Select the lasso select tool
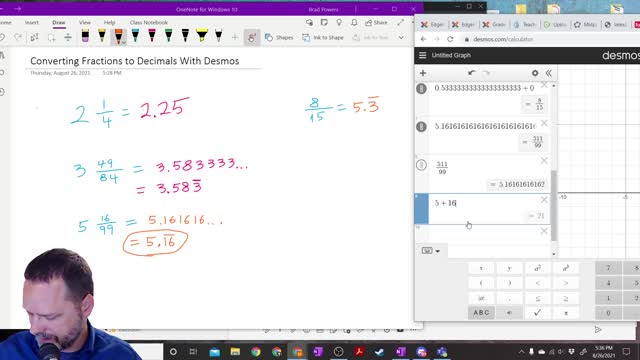 pyautogui.click(x=51, y=38)
